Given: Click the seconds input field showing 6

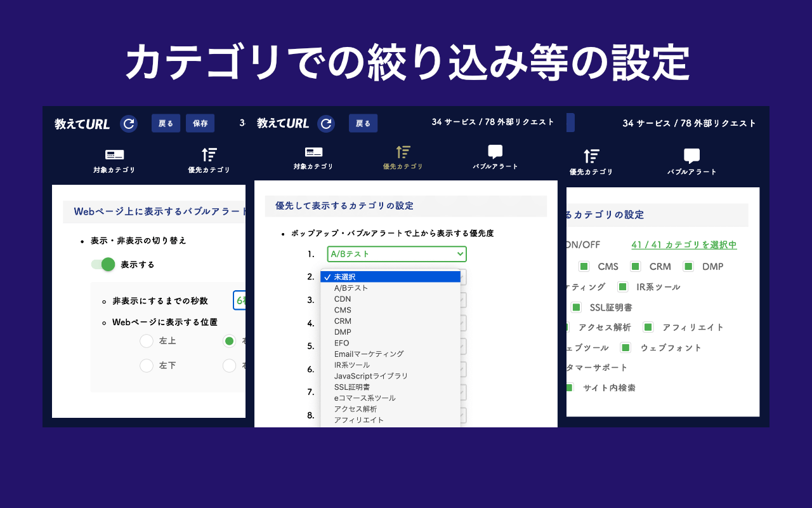Looking at the screenshot, I should [239, 300].
